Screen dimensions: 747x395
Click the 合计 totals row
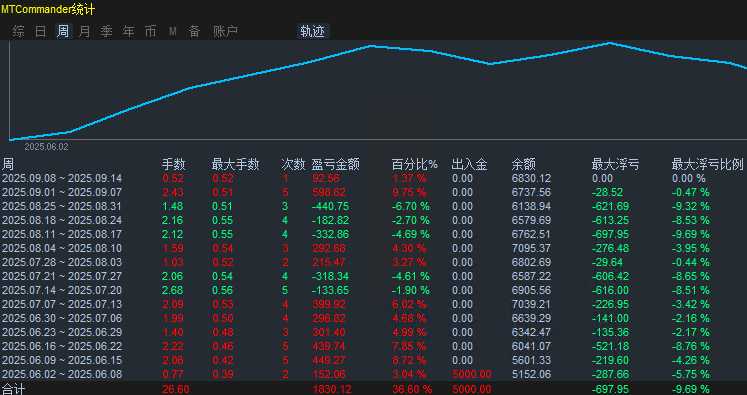pyautogui.click(x=374, y=389)
